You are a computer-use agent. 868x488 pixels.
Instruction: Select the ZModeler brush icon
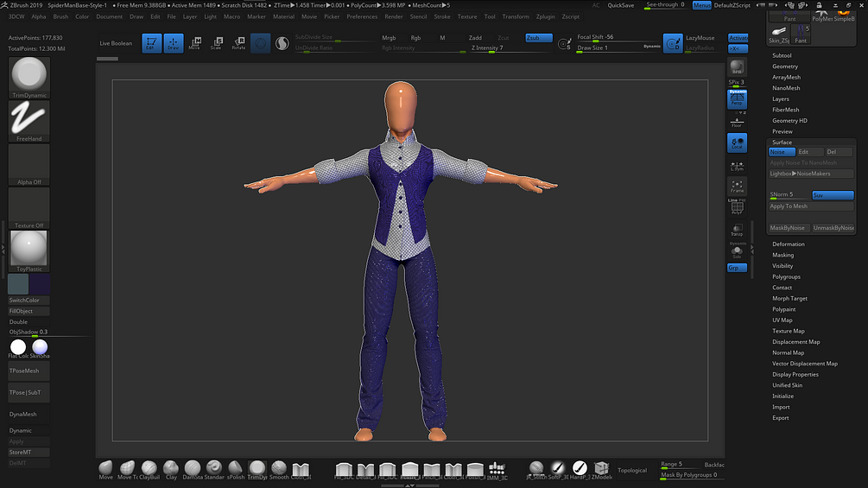point(601,468)
